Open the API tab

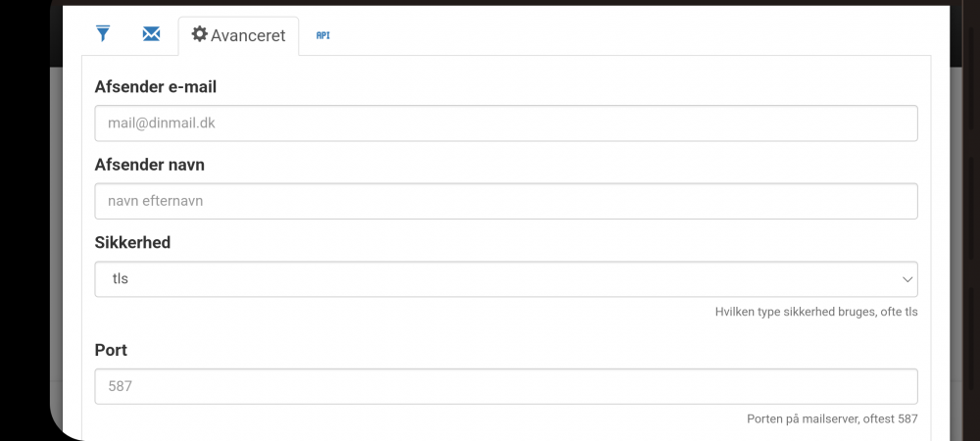pyautogui.click(x=323, y=35)
